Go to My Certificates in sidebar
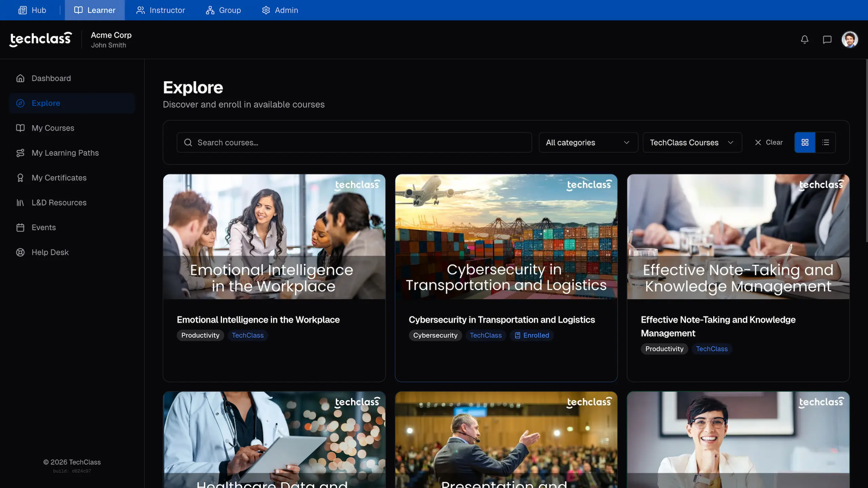Viewport: 868px width, 488px height. pyautogui.click(x=59, y=178)
